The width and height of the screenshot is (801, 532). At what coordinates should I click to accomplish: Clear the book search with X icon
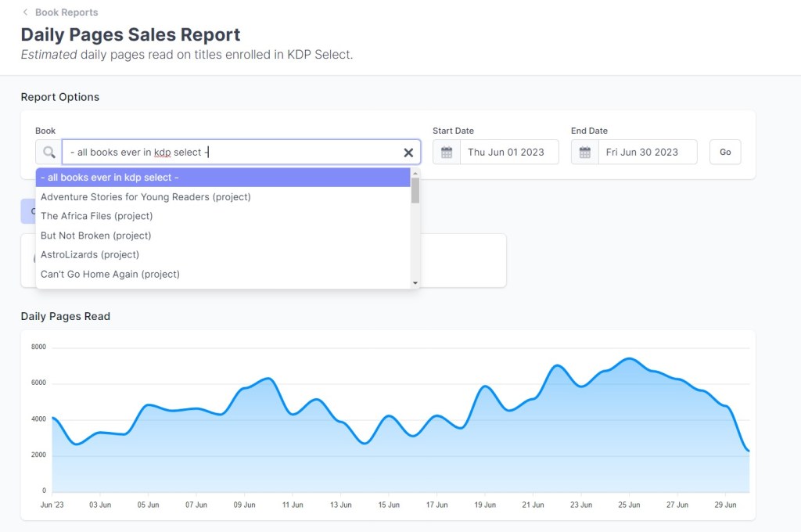(x=408, y=153)
